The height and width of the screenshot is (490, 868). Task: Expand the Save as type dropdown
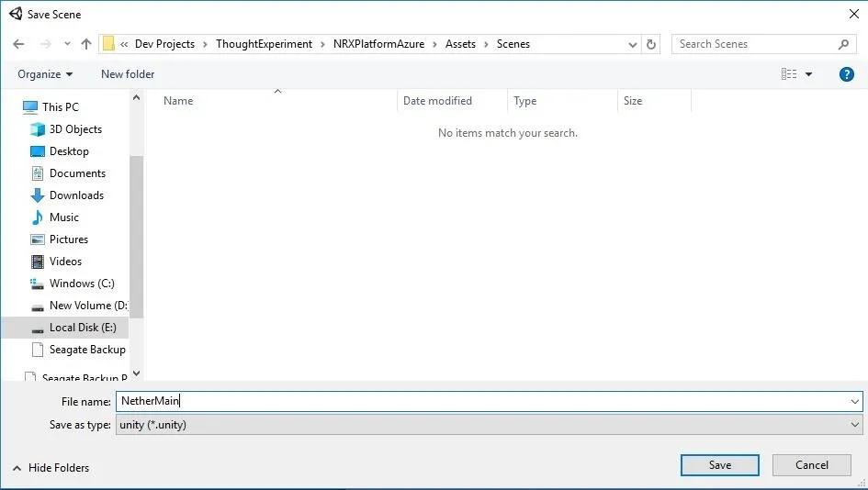click(x=855, y=425)
